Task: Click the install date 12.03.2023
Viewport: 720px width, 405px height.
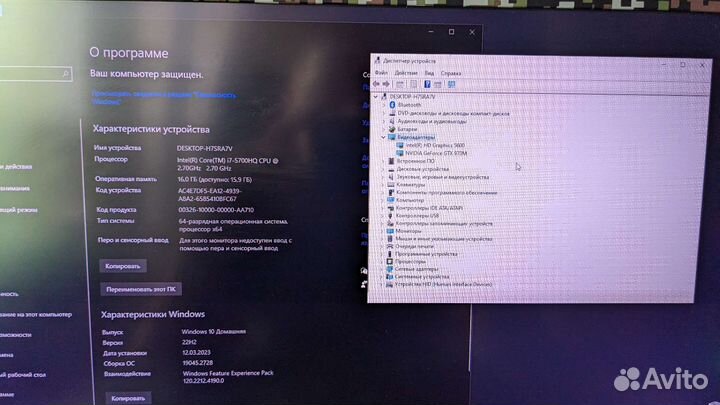Action: tap(197, 352)
